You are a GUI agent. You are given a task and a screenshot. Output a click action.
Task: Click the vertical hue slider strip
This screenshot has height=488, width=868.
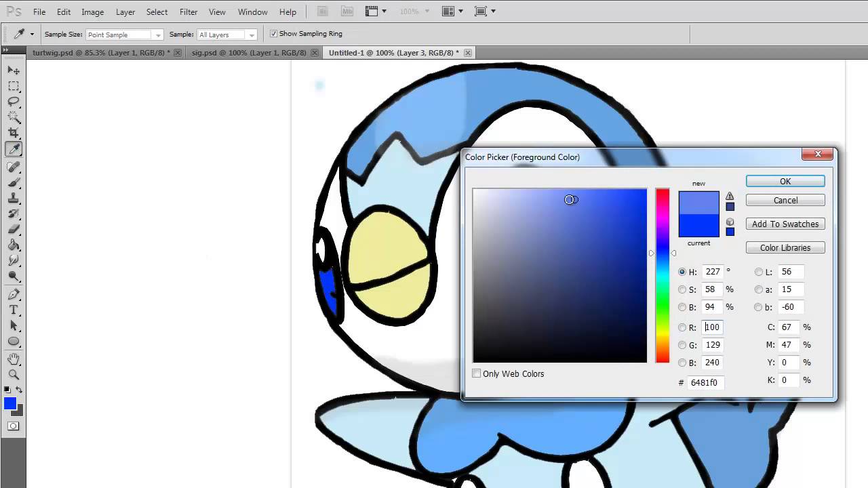[663, 275]
